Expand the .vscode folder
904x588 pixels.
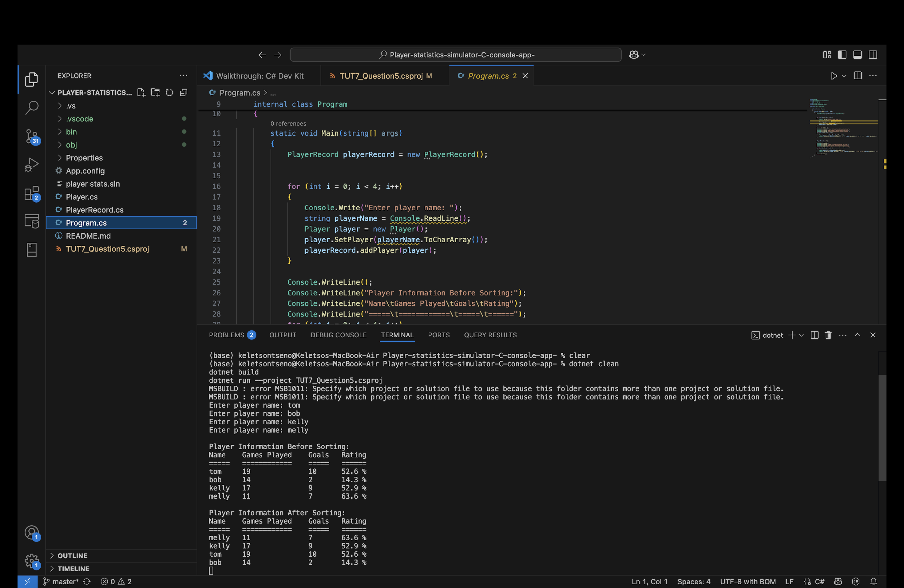point(121,118)
